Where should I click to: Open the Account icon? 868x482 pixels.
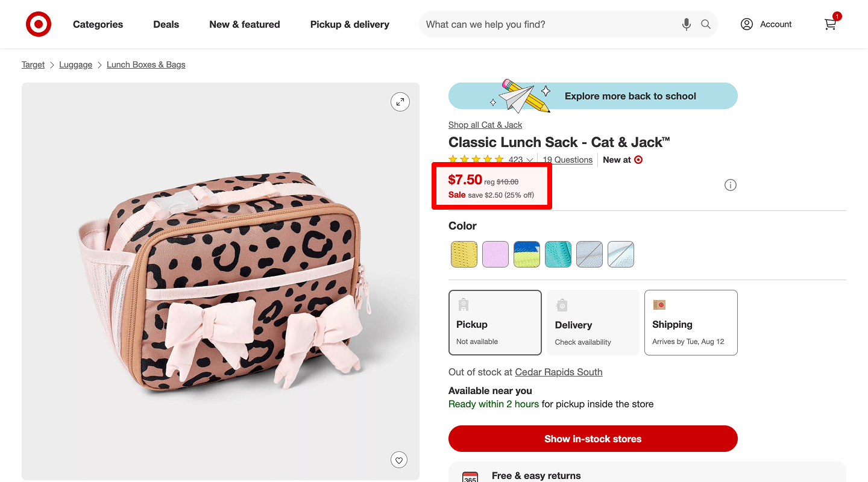click(746, 24)
